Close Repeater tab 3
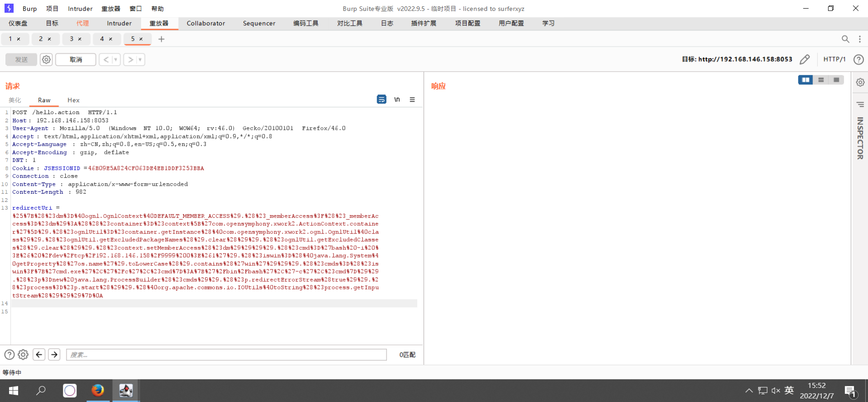 [80, 39]
